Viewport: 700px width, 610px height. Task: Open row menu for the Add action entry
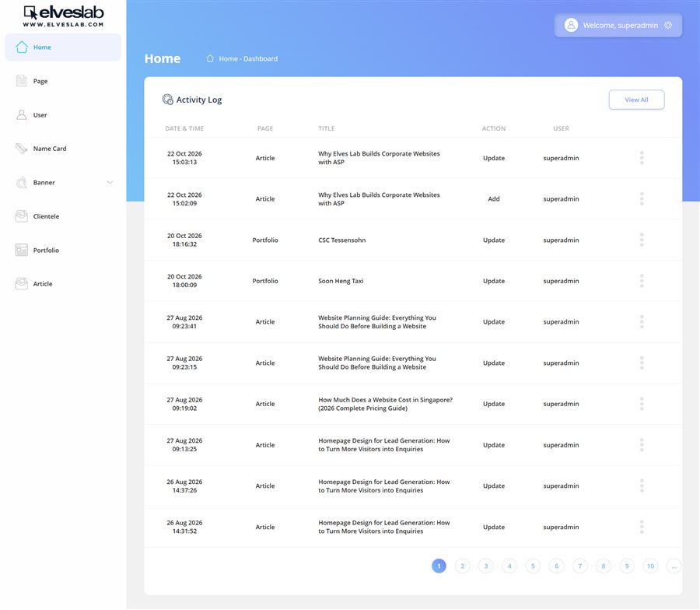642,198
